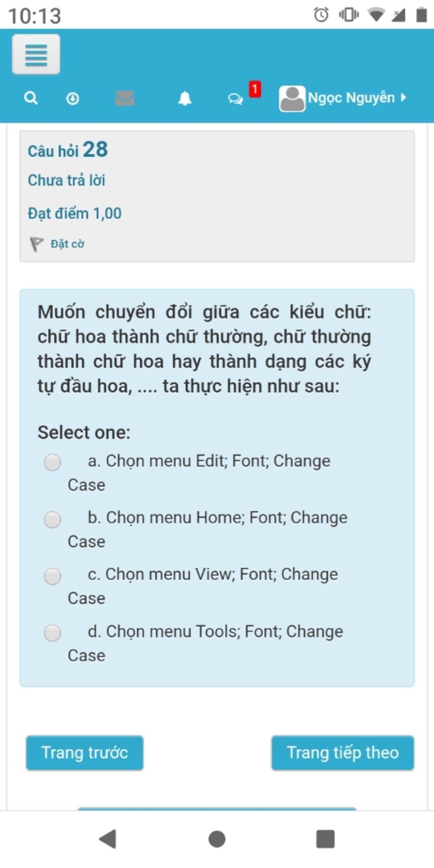
Task: Open the envelope messages icon
Action: pos(125,98)
